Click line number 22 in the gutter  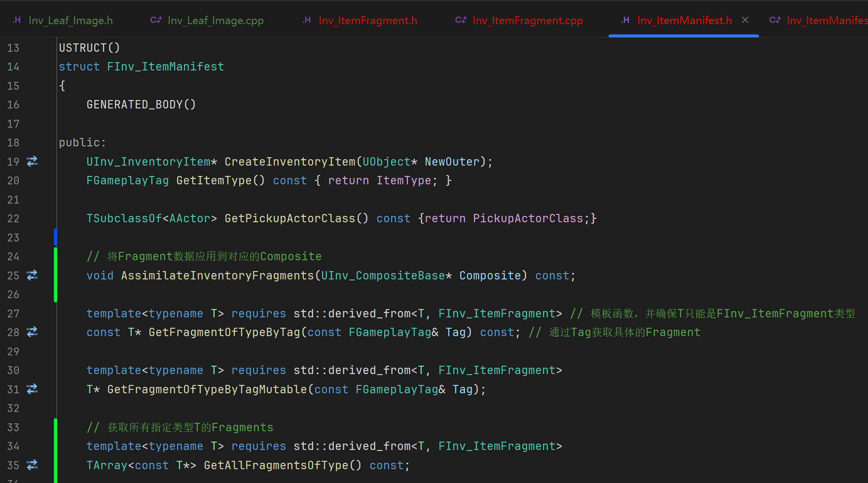click(13, 218)
